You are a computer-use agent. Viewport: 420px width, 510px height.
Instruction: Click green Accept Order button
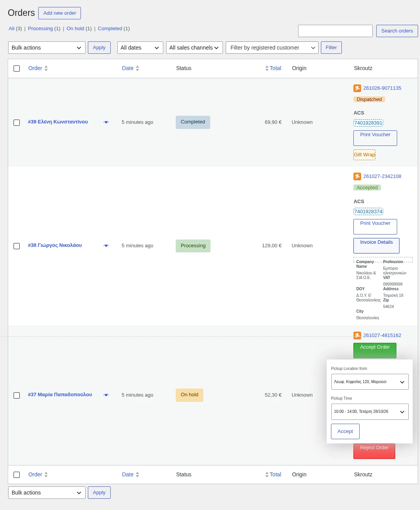pos(375,351)
